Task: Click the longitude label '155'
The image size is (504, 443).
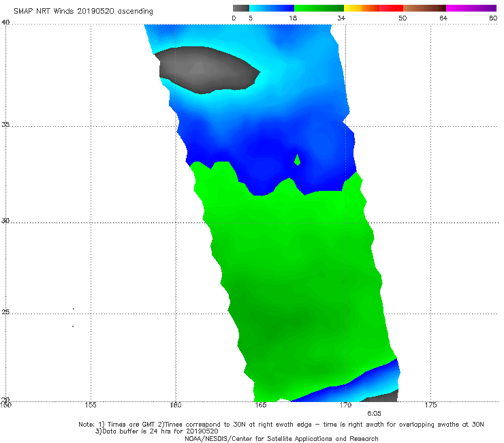Action: tap(91, 405)
